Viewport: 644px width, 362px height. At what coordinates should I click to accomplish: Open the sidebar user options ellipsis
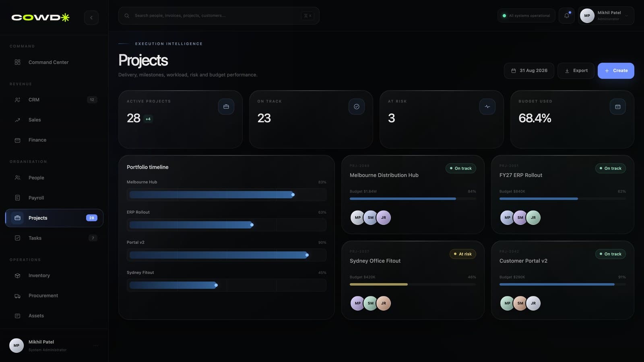coord(96,346)
